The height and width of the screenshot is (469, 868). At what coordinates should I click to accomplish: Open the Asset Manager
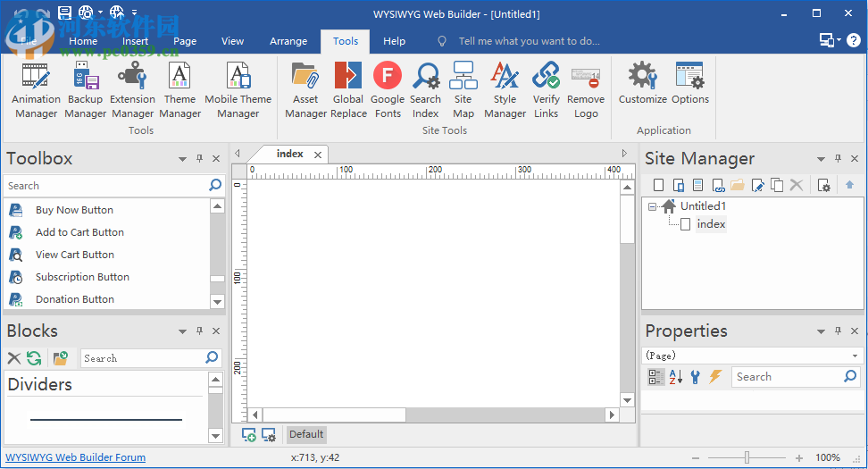tap(305, 90)
